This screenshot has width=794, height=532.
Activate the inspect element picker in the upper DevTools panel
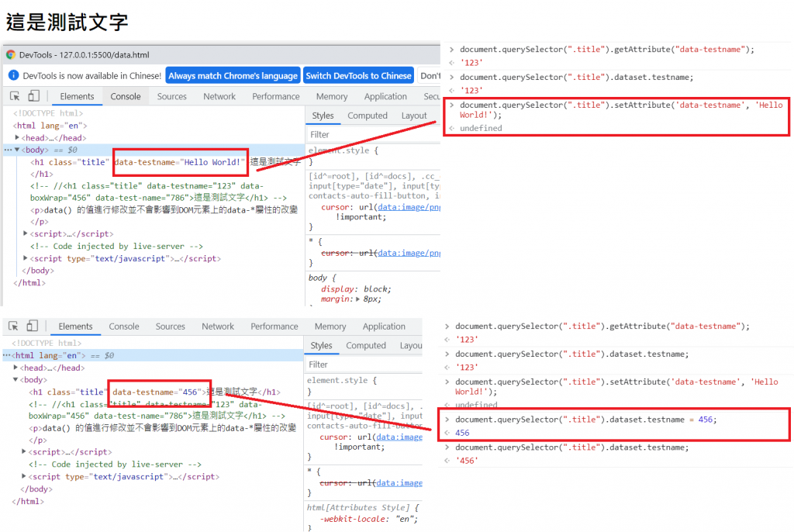15,96
